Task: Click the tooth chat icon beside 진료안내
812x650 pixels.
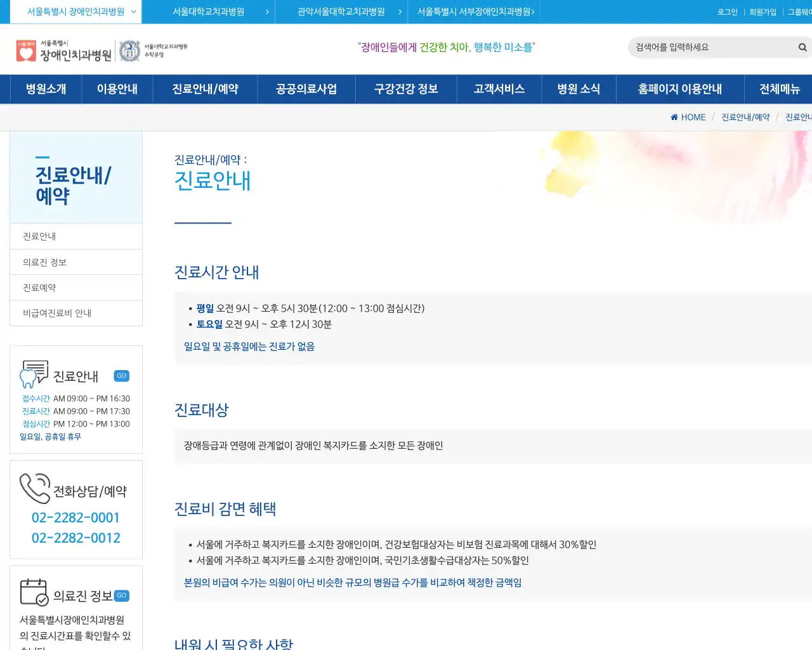Action: click(34, 375)
